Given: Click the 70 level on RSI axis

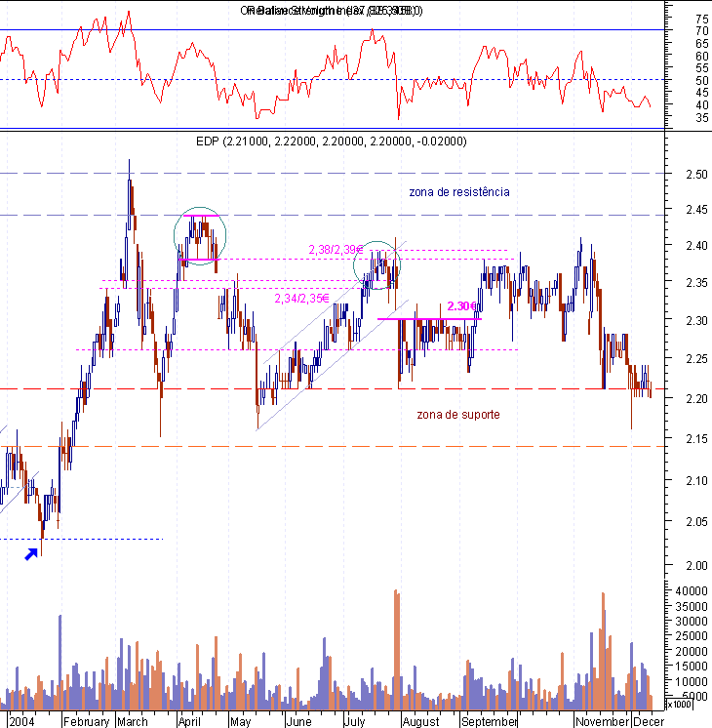Looking at the screenshot, I should click(702, 31).
